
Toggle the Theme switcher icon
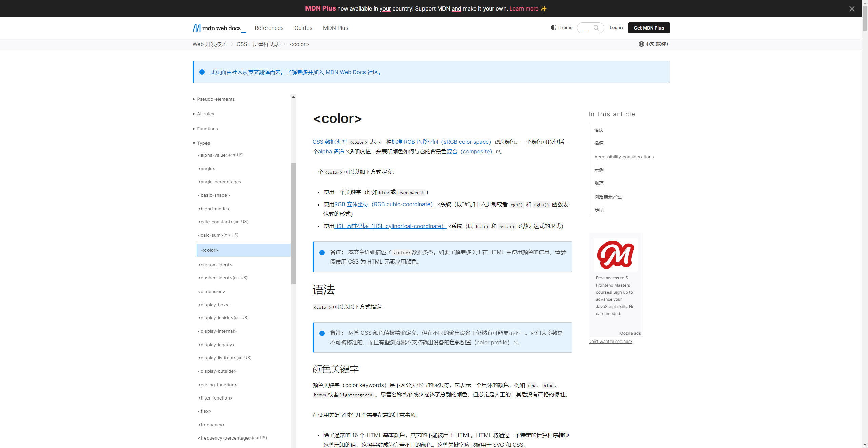coord(553,28)
